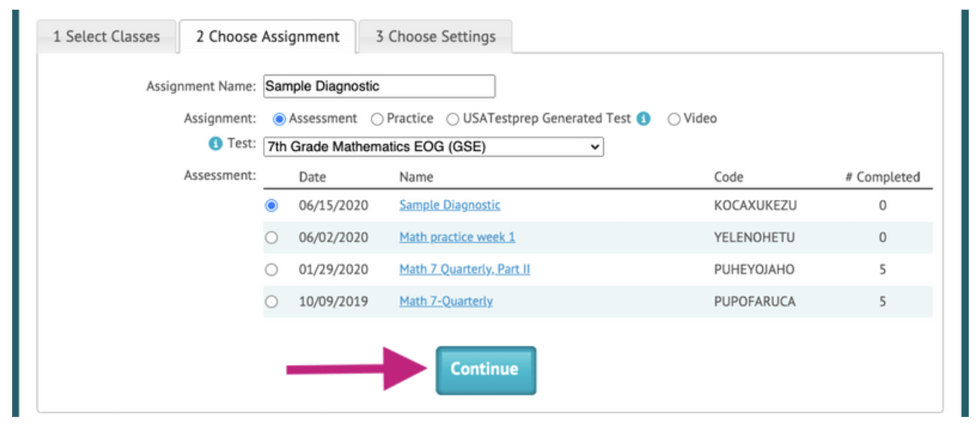Open the 7th Grade Mathematics EOG test dropdown
980x442 pixels.
point(433,147)
